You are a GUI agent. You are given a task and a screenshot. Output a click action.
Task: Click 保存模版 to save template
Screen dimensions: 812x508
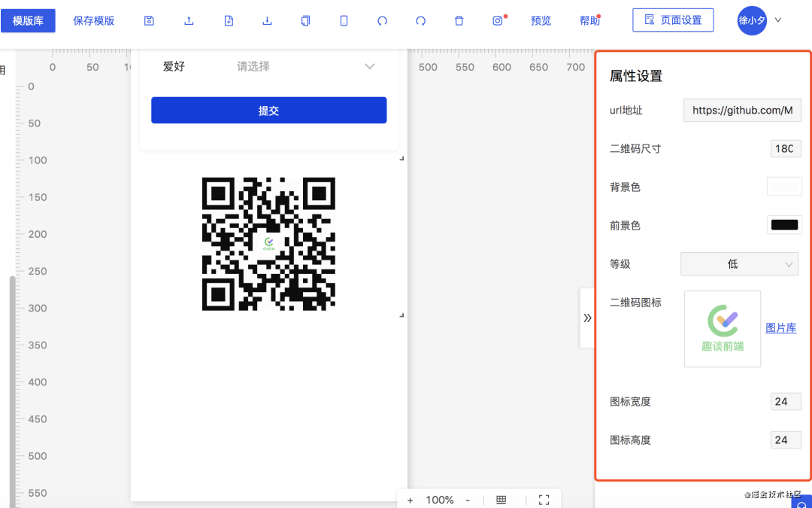pyautogui.click(x=94, y=21)
